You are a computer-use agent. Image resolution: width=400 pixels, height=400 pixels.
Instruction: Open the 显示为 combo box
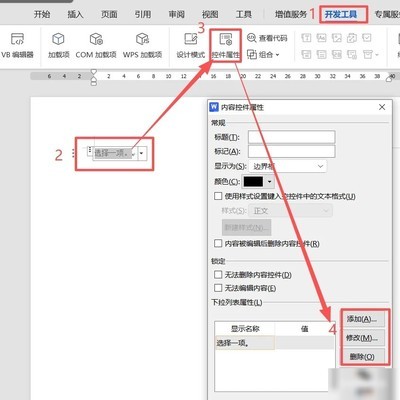pyautogui.click(x=287, y=166)
